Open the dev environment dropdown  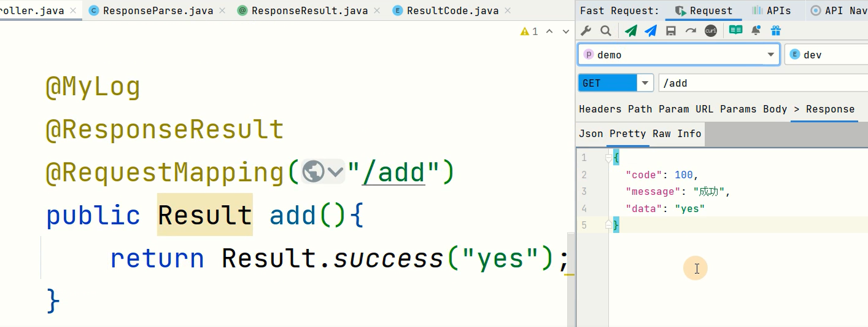pyautogui.click(x=826, y=54)
